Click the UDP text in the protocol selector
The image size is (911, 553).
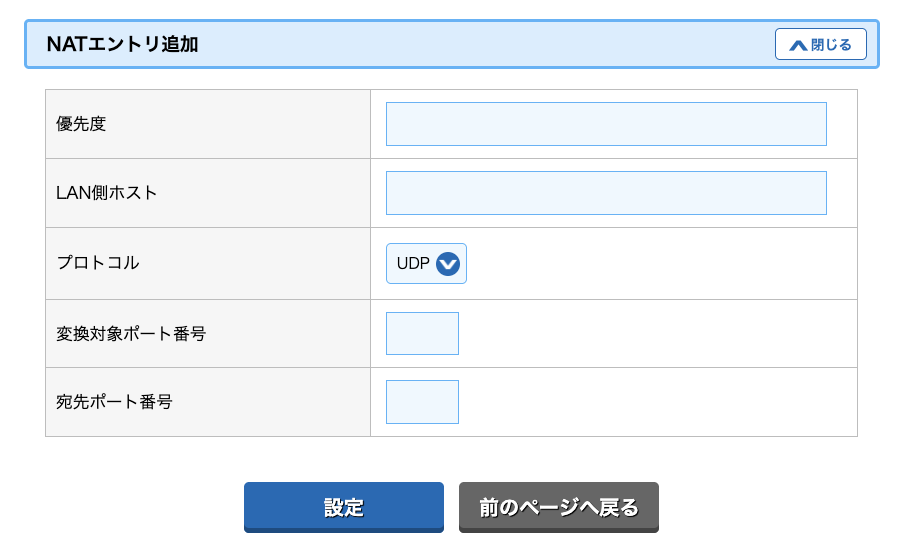point(413,264)
